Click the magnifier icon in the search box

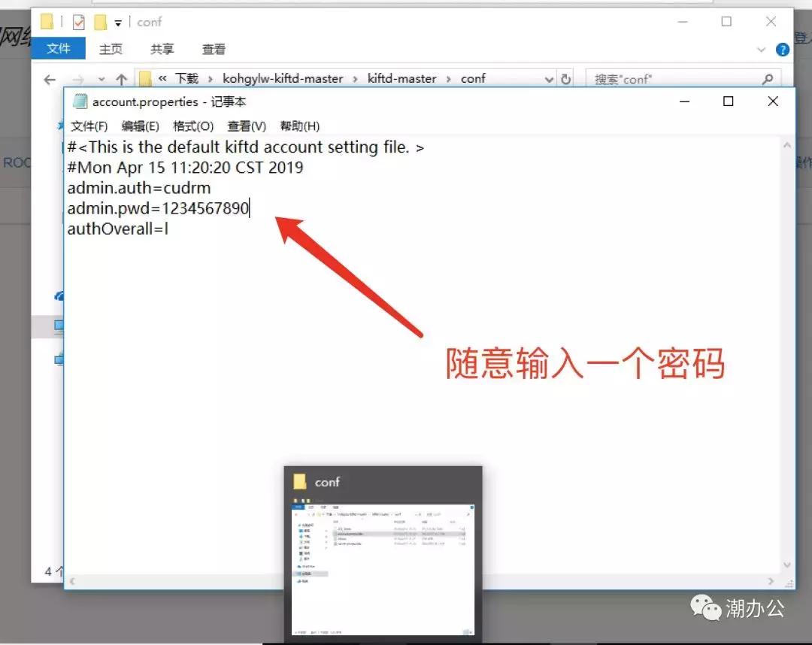pos(767,78)
